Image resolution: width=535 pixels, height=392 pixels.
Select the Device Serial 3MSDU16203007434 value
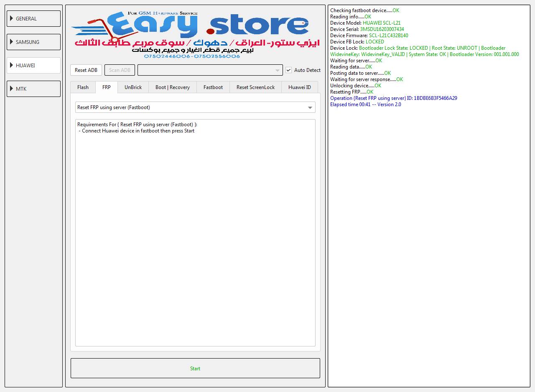pos(382,29)
